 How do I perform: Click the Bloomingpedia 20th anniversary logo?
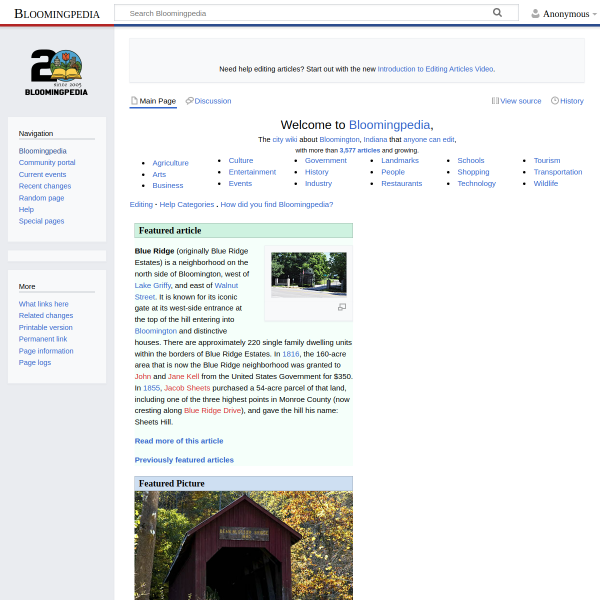[56, 72]
